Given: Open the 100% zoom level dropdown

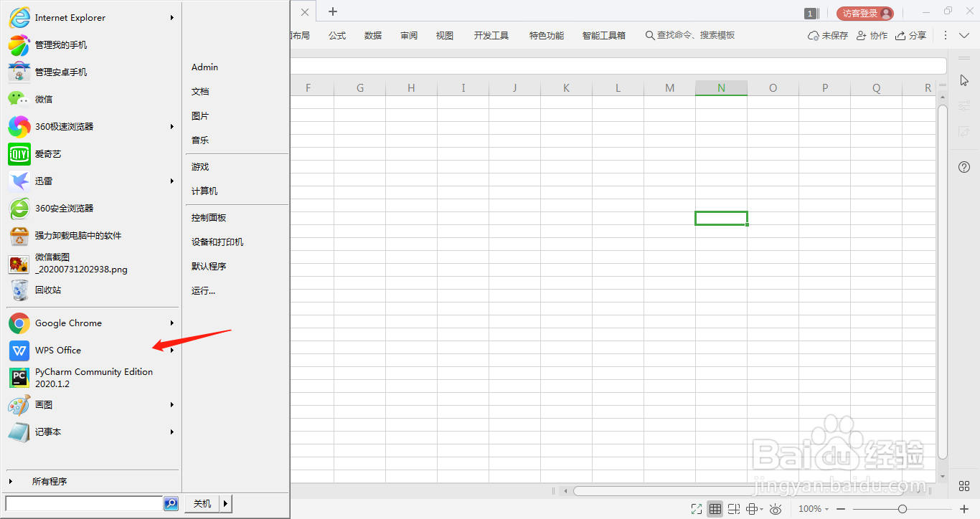Looking at the screenshot, I should coord(813,509).
